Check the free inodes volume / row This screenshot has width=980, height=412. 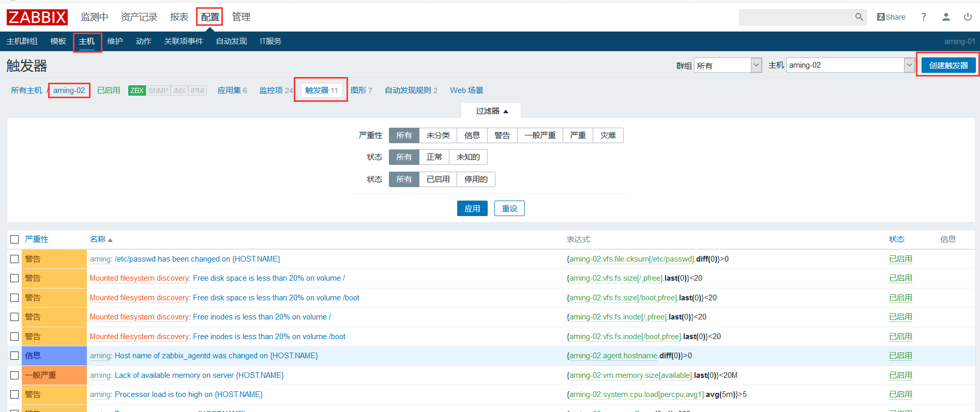pos(14,317)
